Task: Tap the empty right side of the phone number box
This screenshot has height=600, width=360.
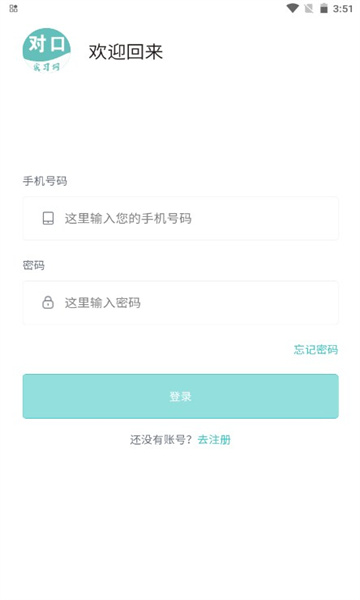Action: click(x=268, y=218)
